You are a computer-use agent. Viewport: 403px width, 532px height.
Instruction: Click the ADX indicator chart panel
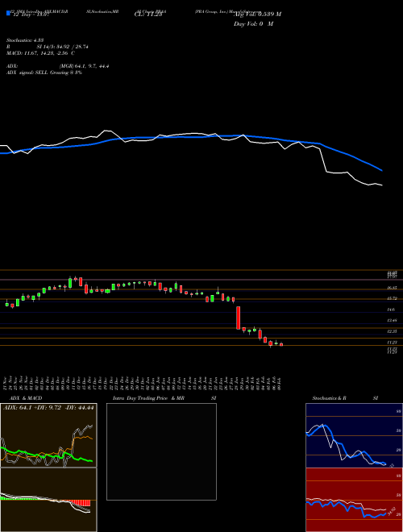[x=48, y=435]
